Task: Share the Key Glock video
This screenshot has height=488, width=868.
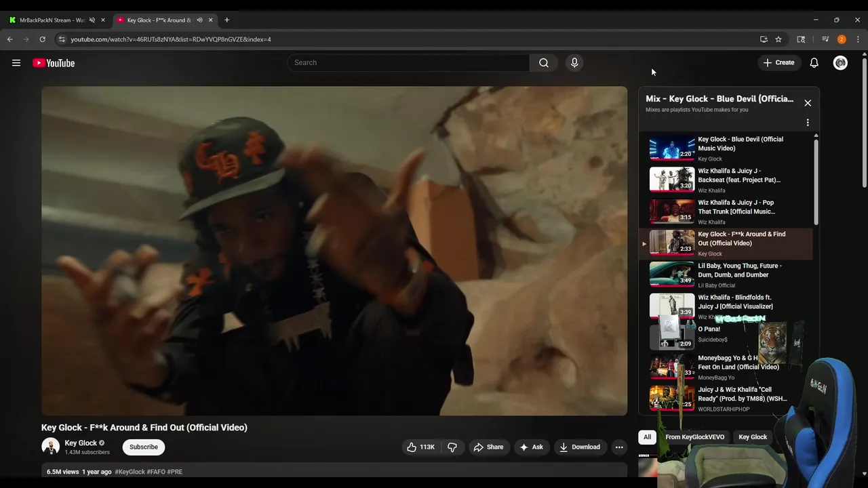Action: [x=488, y=447]
